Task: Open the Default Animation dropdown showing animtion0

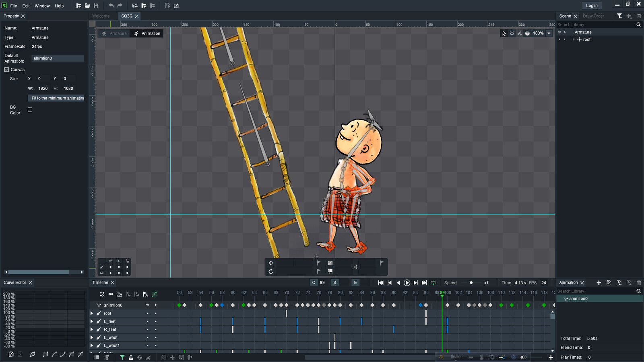Action: coord(58,58)
